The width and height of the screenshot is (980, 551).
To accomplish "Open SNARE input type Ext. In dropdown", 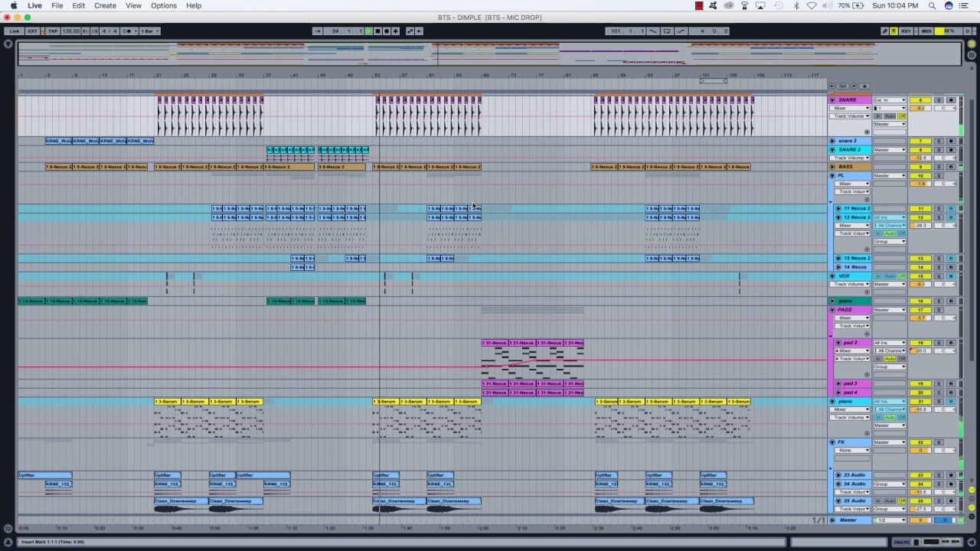I will [x=890, y=100].
